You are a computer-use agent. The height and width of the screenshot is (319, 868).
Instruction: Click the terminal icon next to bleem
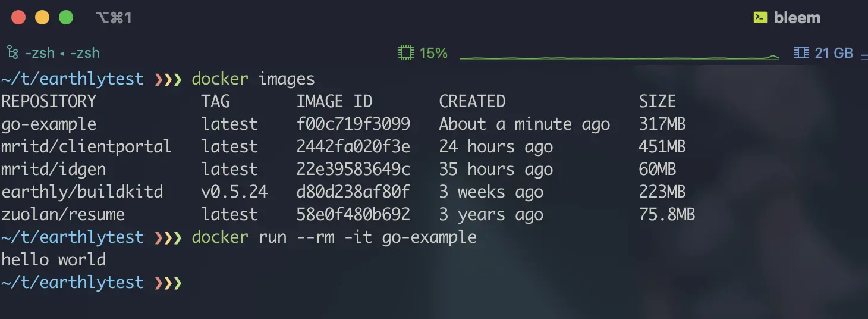760,17
